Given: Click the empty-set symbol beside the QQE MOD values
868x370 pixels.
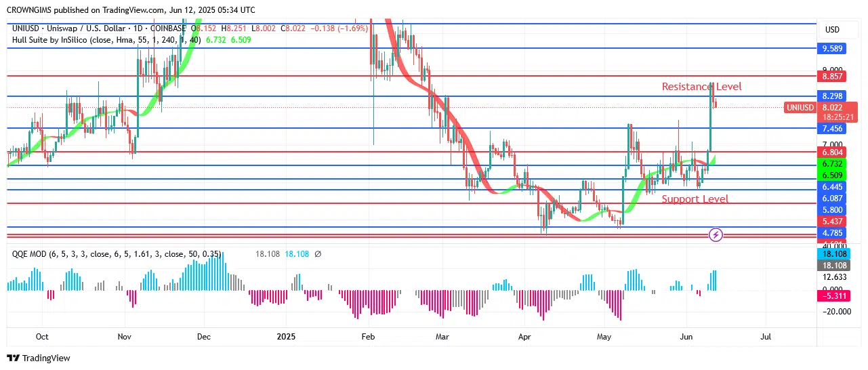Looking at the screenshot, I should coord(318,254).
